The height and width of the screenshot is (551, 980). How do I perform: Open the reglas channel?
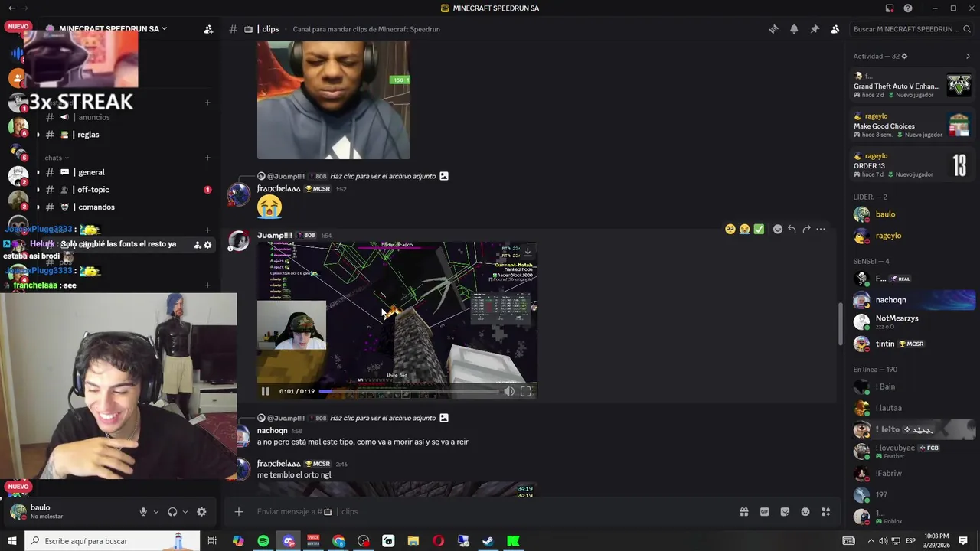(x=88, y=135)
